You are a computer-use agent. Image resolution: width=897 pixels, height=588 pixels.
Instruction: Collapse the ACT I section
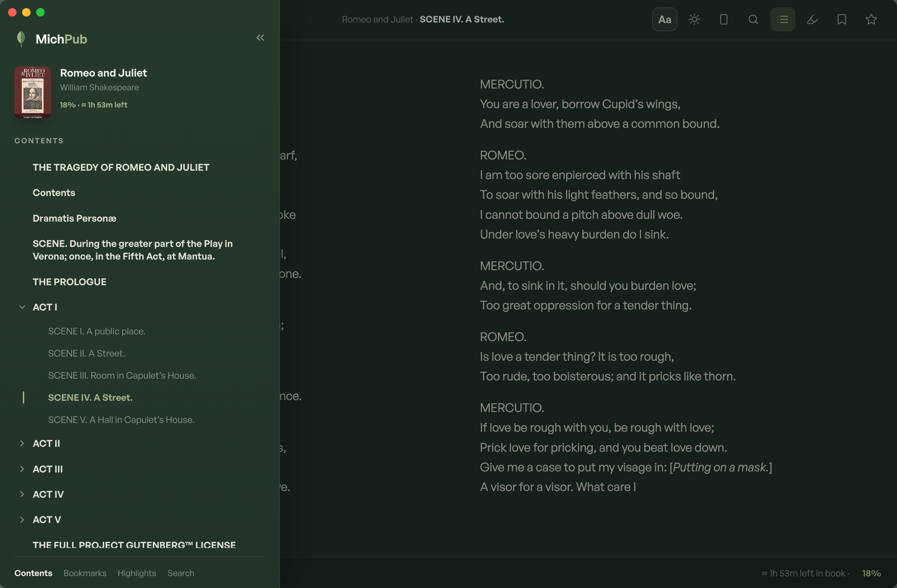pos(22,307)
